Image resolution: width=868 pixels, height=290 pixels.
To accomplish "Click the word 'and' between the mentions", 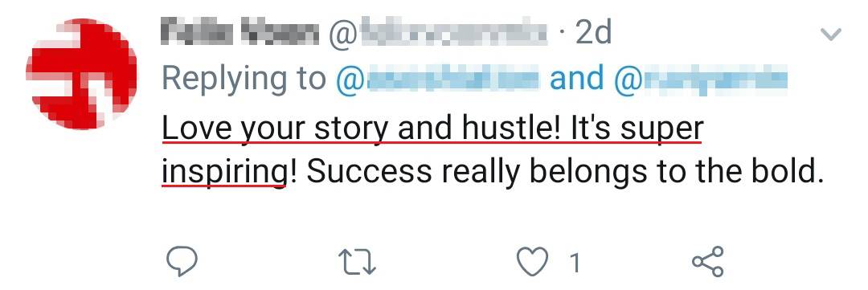I will [576, 79].
